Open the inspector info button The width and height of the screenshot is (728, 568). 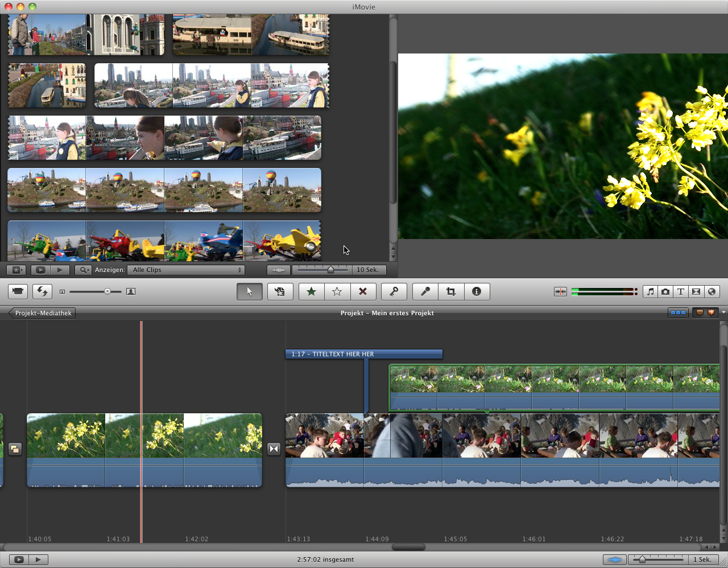tap(477, 291)
